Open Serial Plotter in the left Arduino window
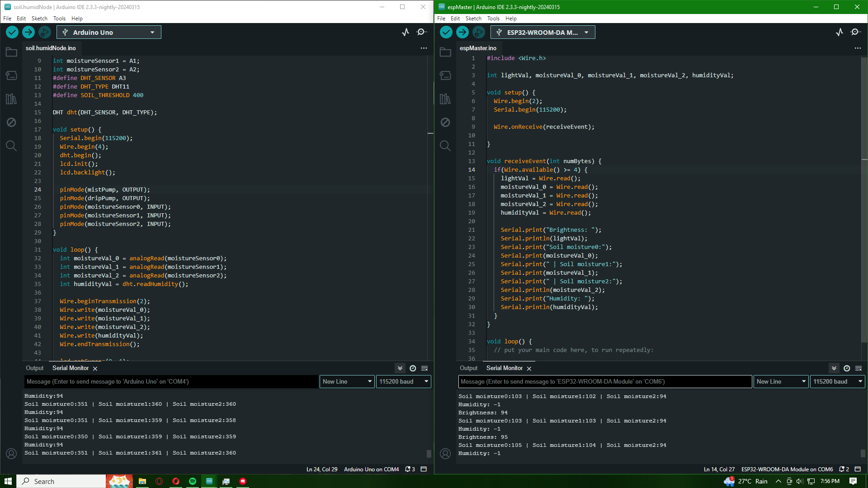This screenshot has height=488, width=868. click(406, 32)
